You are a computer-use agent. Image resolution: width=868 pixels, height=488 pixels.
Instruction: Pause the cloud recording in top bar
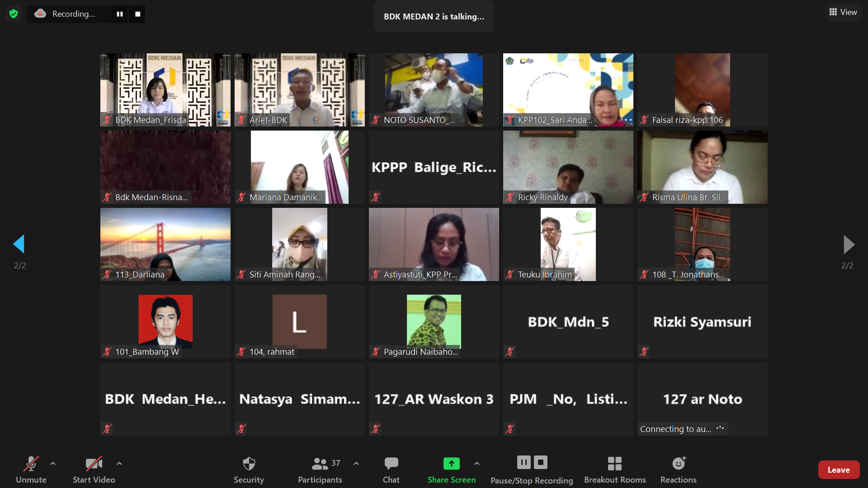tap(119, 14)
